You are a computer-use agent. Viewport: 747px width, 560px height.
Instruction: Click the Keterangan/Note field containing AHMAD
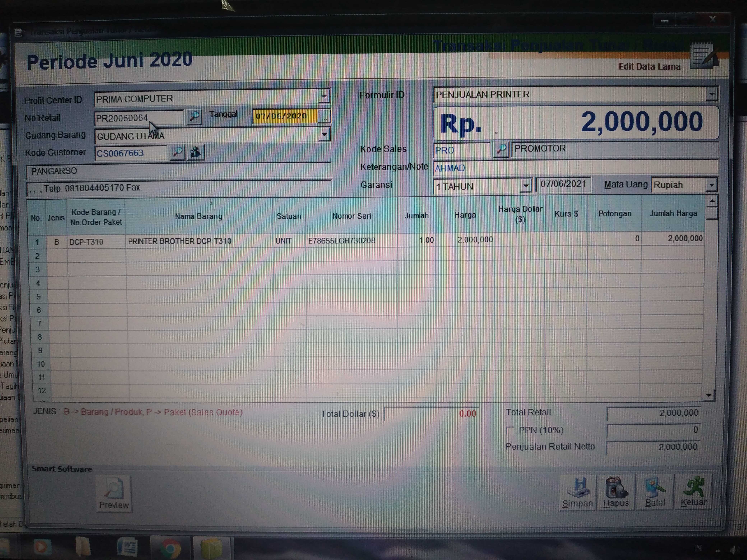click(x=574, y=168)
